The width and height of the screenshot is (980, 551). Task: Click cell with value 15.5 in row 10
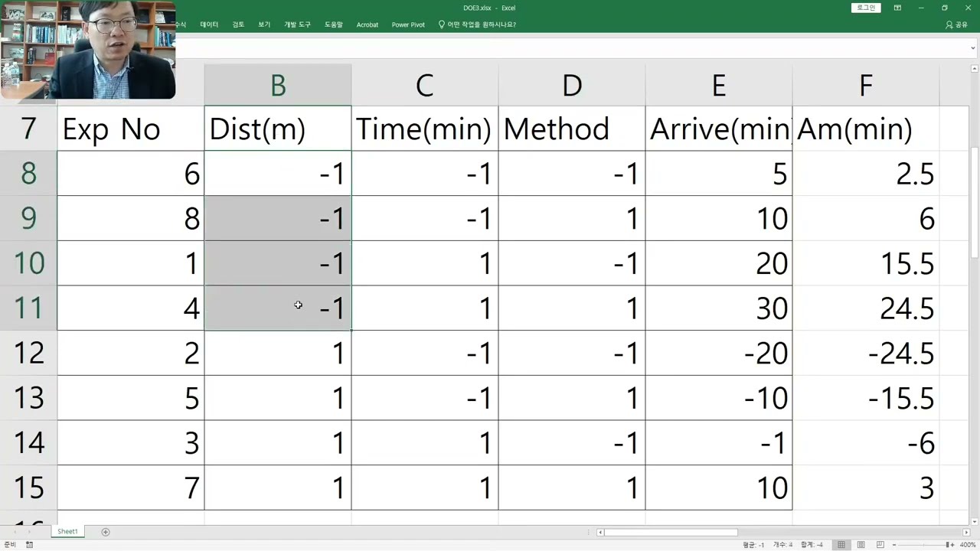866,263
